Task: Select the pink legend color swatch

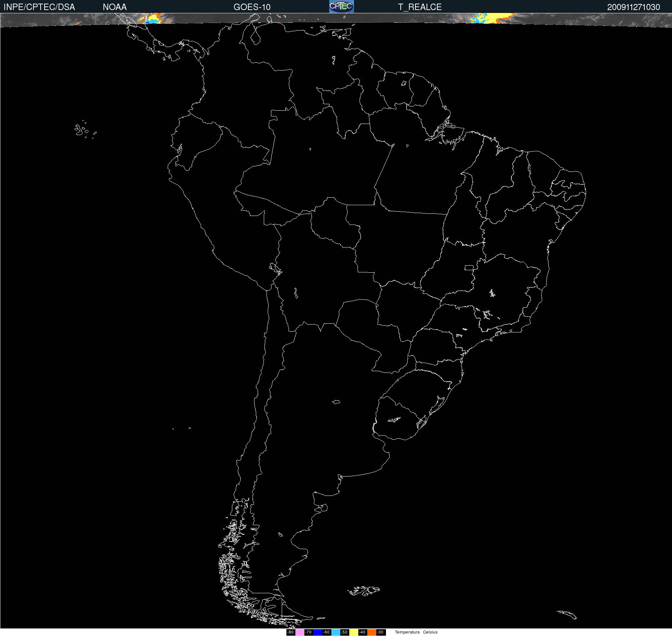Action: click(x=300, y=632)
